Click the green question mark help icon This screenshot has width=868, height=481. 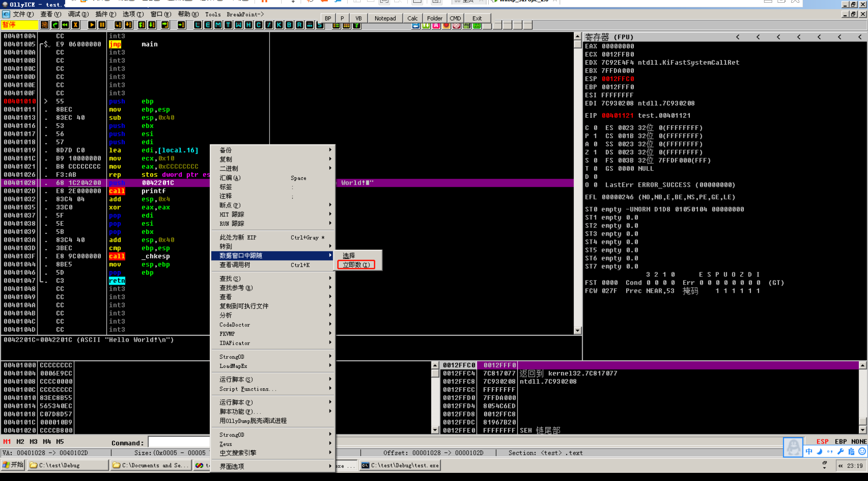[x=357, y=26]
